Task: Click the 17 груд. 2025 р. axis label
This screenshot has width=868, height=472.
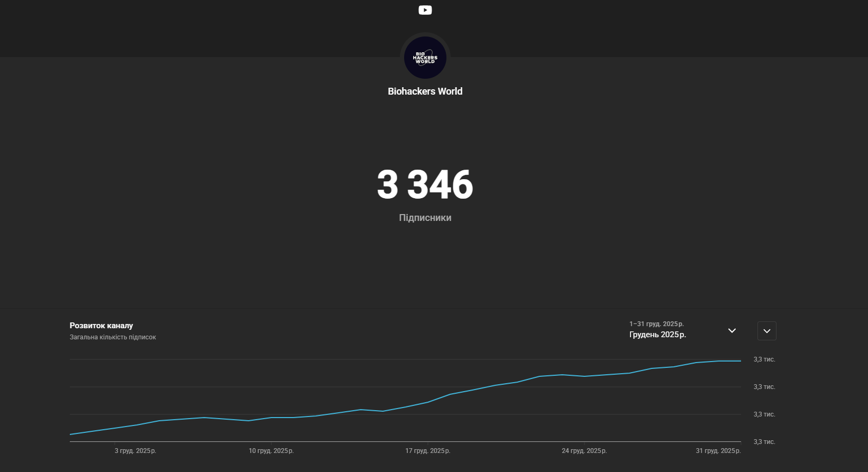Action: pos(428,451)
